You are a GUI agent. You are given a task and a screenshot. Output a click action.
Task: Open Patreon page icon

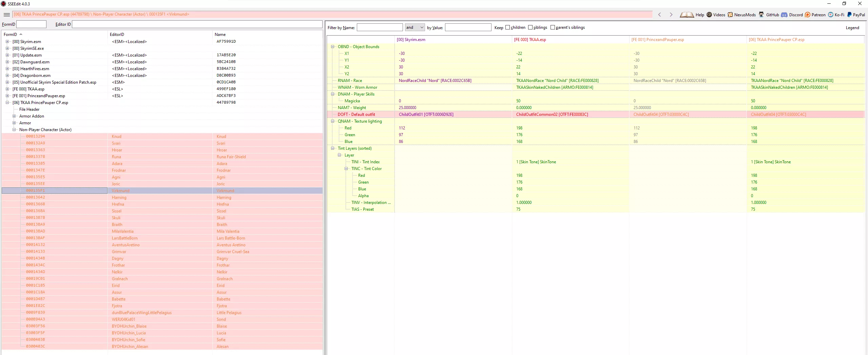[x=808, y=15]
